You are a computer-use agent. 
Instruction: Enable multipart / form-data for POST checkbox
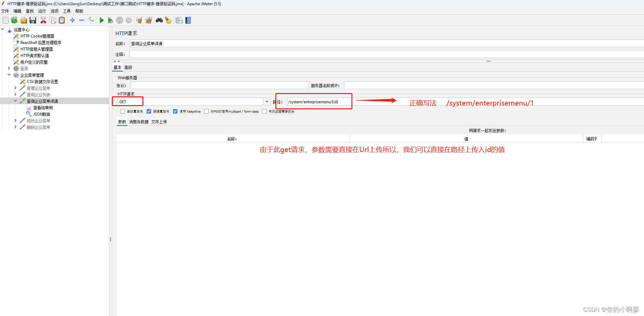pyautogui.click(x=206, y=111)
